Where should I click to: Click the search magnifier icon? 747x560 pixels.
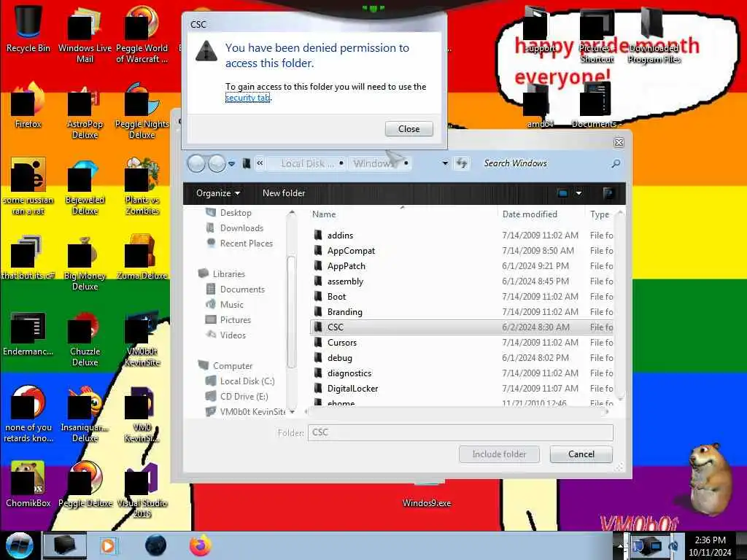pos(616,163)
